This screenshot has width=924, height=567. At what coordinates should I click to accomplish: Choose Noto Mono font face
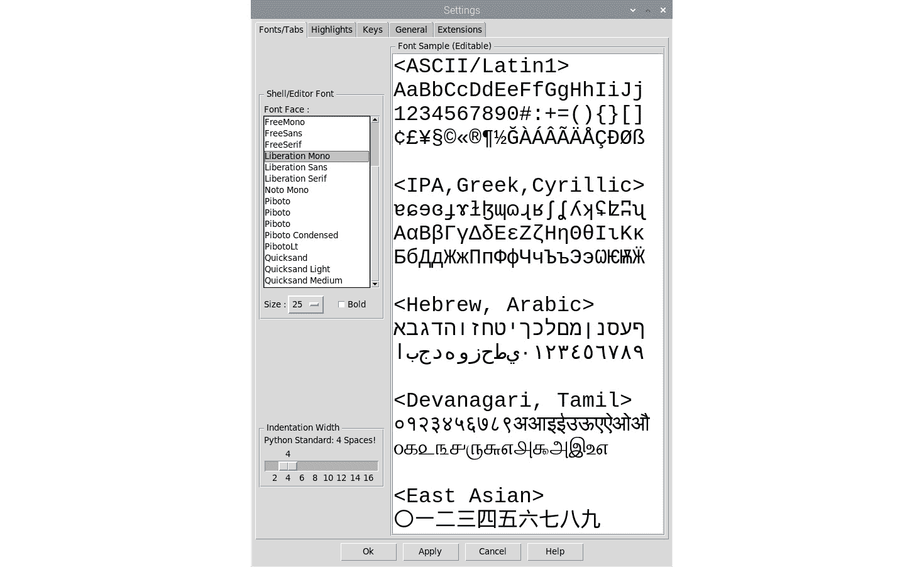[287, 190]
